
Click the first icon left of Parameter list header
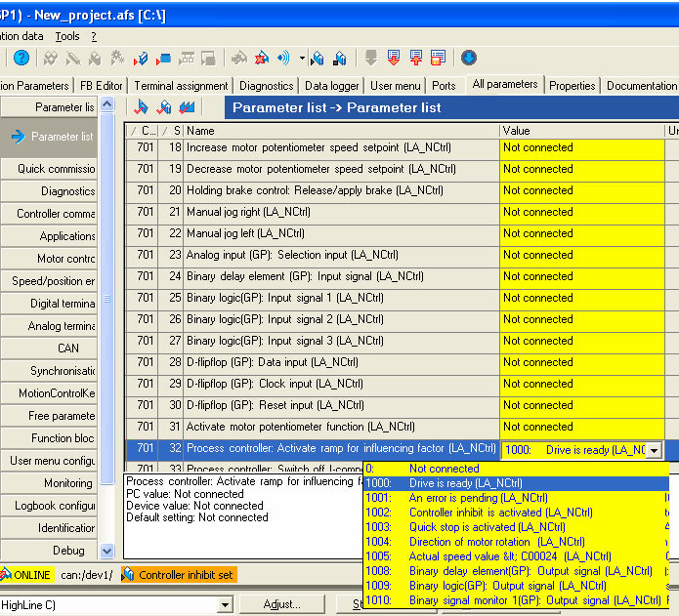coord(141,107)
